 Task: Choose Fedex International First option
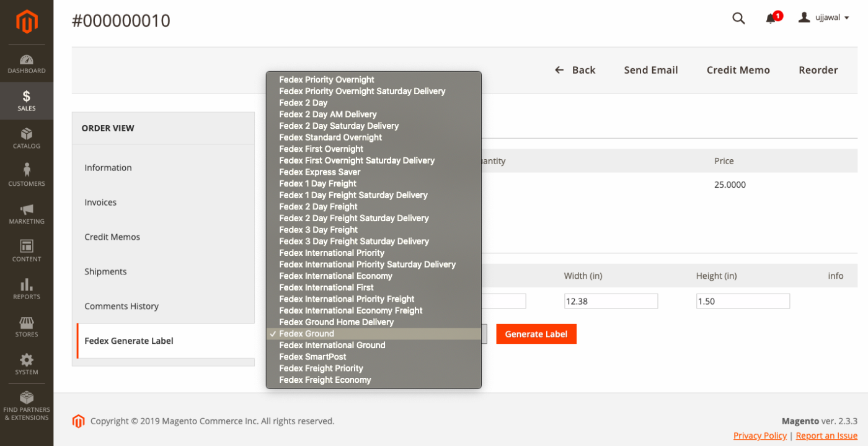pyautogui.click(x=374, y=287)
